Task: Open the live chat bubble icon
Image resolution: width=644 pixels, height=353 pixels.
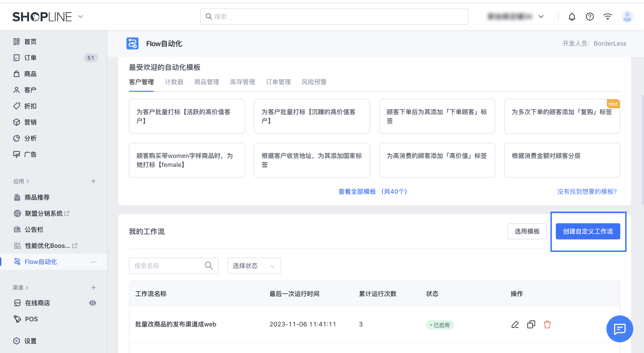Action: pos(619,329)
